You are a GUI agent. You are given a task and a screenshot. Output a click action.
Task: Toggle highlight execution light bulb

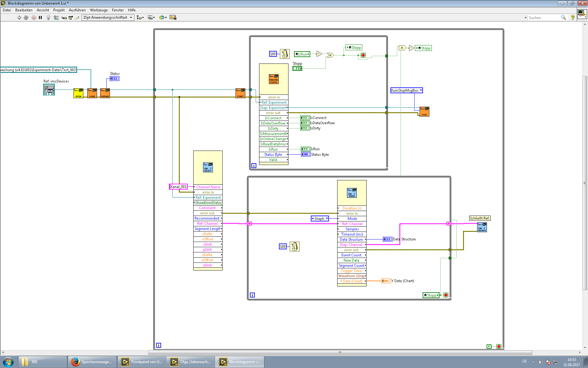pyautogui.click(x=48, y=18)
